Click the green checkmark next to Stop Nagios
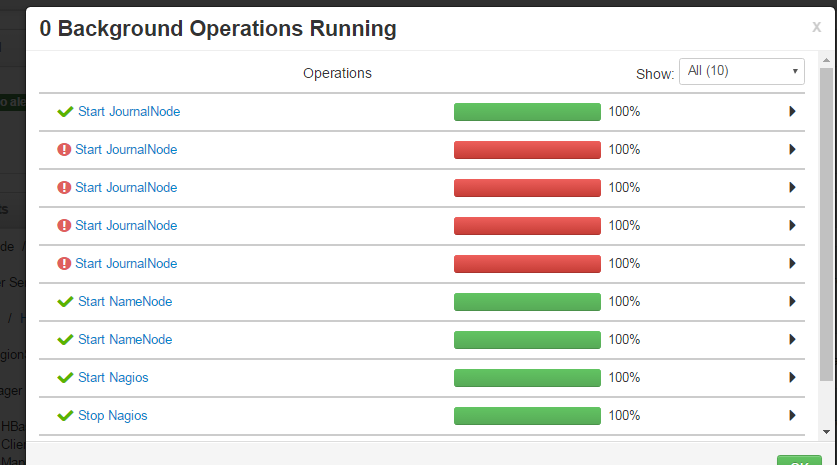Image resolution: width=837 pixels, height=465 pixels. (66, 416)
